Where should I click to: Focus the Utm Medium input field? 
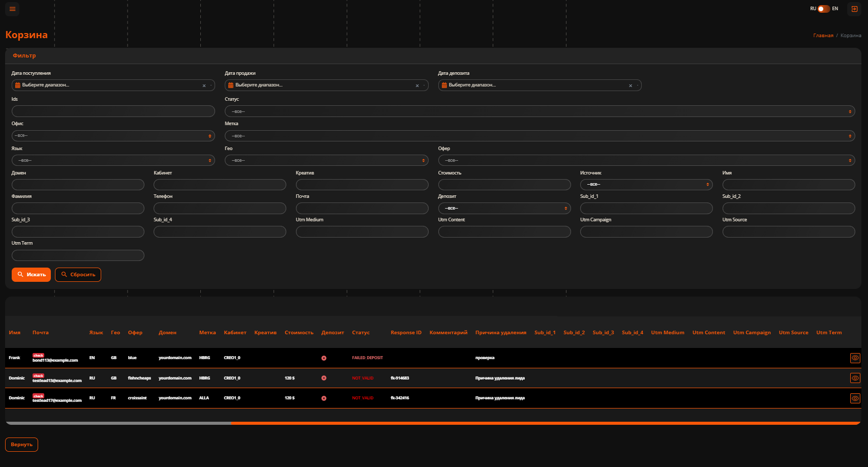(362, 232)
